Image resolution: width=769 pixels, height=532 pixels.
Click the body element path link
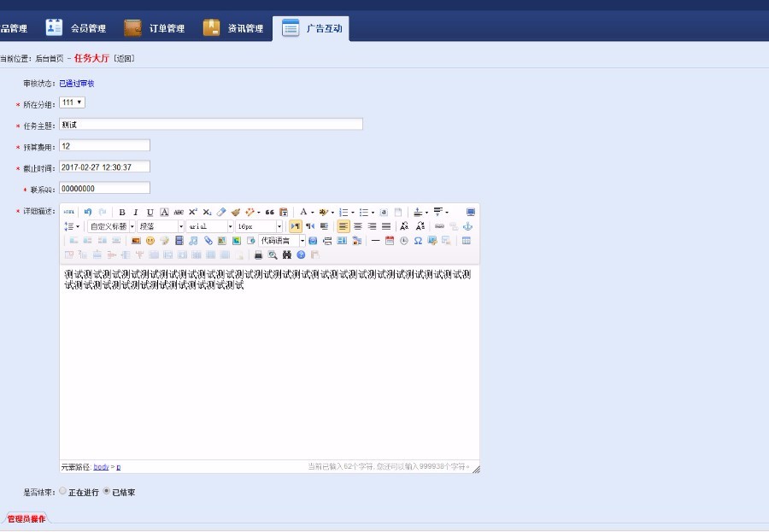pyautogui.click(x=101, y=467)
